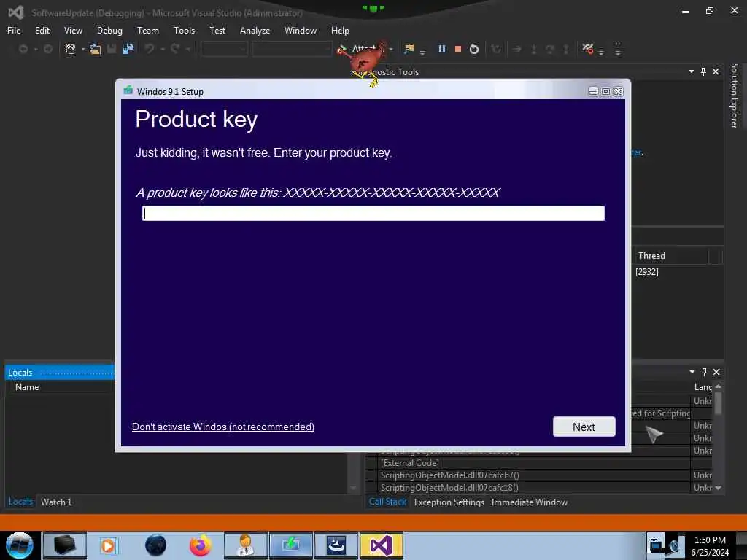Click the New Project toolbar icon
The image size is (747, 560).
[71, 49]
